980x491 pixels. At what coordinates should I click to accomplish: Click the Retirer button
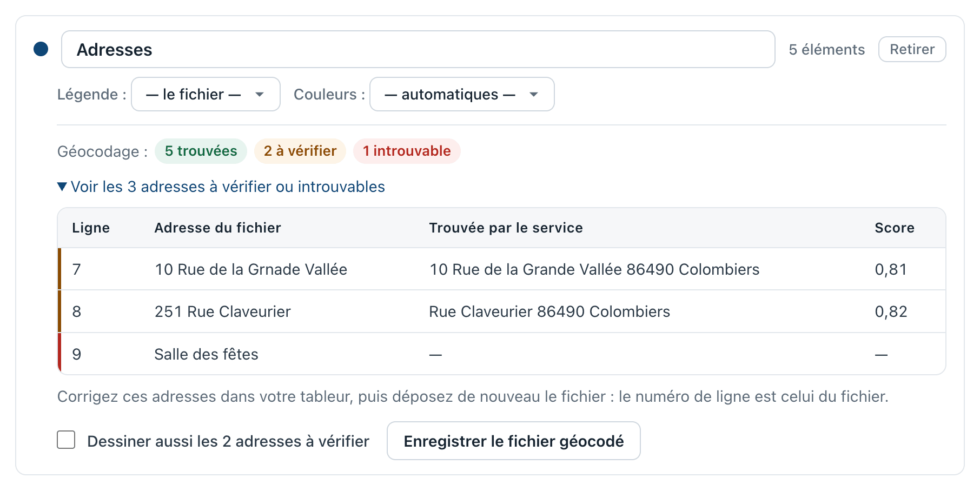coord(912,49)
